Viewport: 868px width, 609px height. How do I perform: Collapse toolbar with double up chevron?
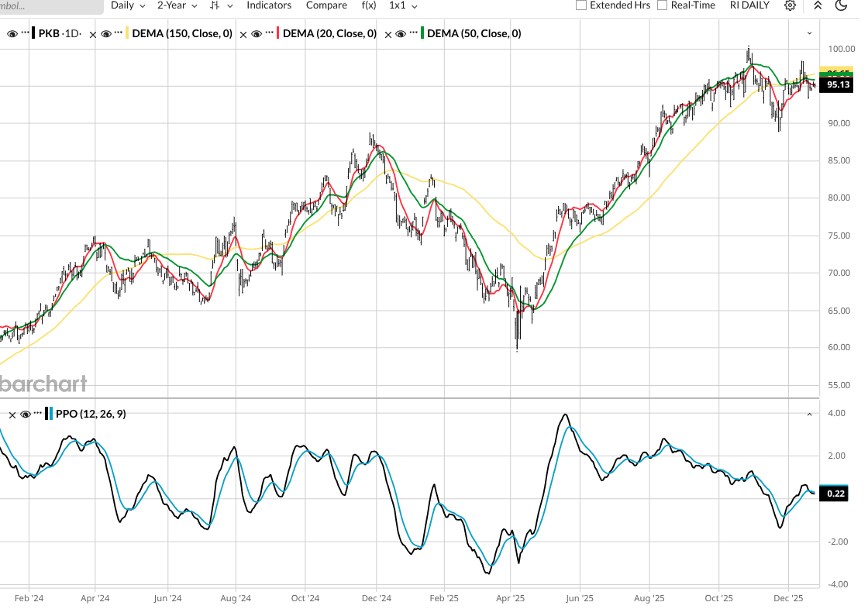[818, 5]
